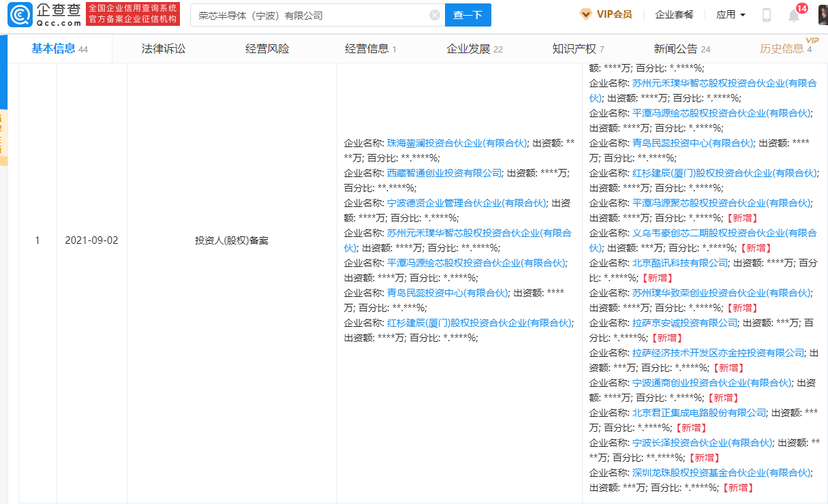Open 北京酷讯科技有限公司 link

pos(680,263)
